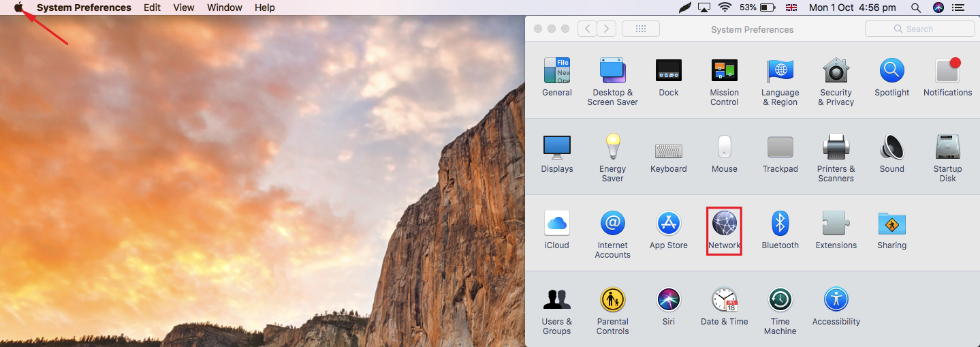
Task: Open the Accessibility preferences
Action: (836, 300)
